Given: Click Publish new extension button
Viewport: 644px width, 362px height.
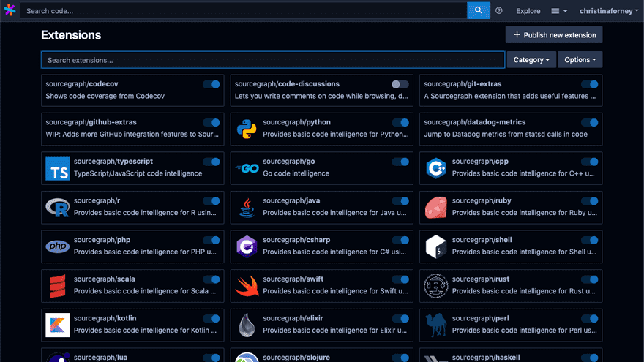Looking at the screenshot, I should click(x=554, y=35).
